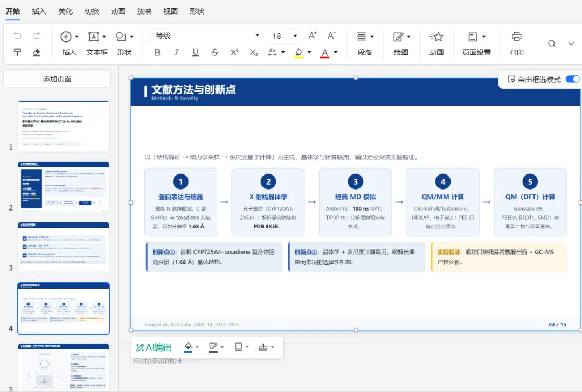The image size is (582, 392).
Task: Click the notes area 点击添加备注
Action: 158,360
